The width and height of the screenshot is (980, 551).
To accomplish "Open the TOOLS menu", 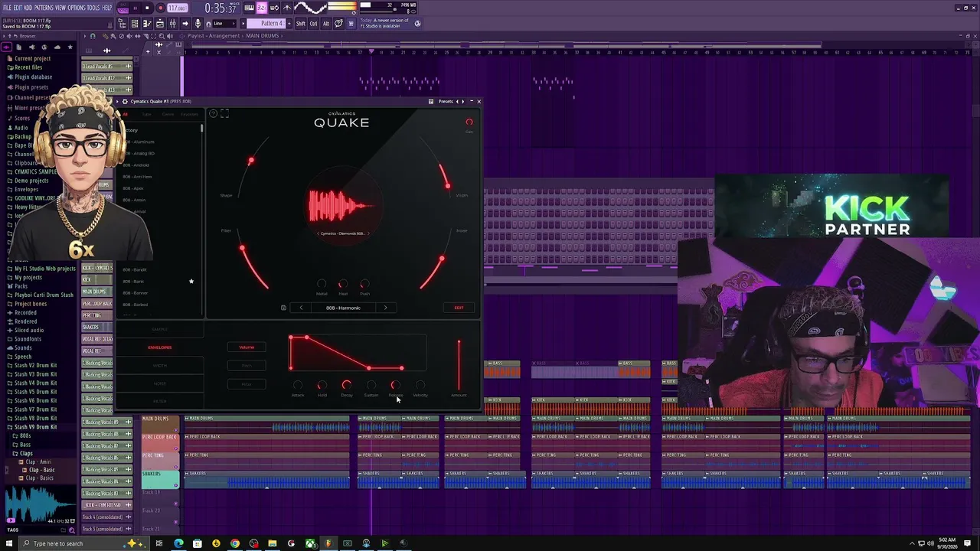I will 93,8.
